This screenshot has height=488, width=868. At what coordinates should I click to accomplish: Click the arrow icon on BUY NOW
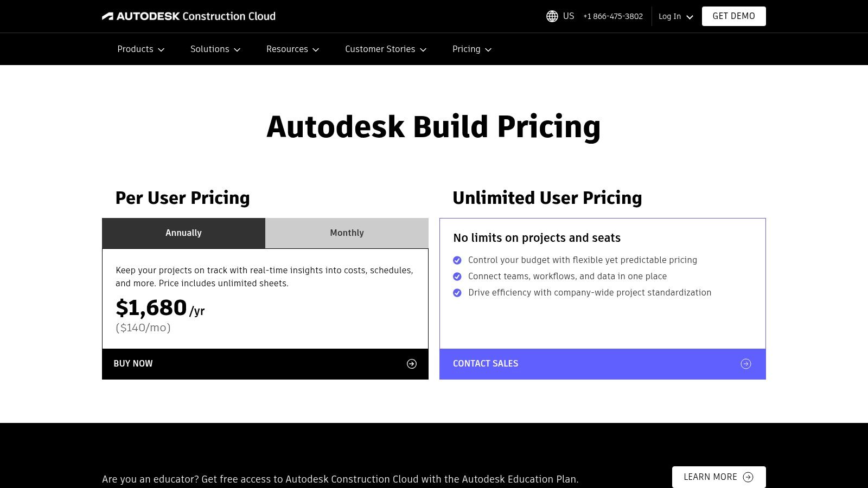(x=413, y=364)
